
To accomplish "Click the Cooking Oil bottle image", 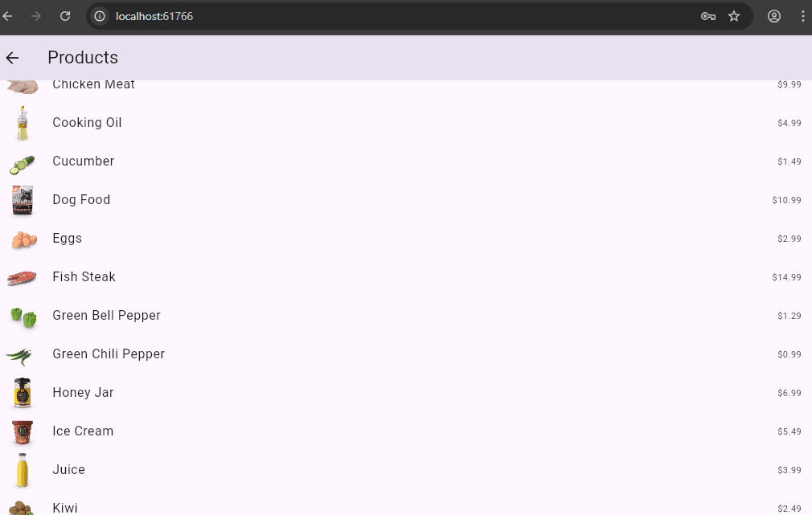I will pos(23,123).
